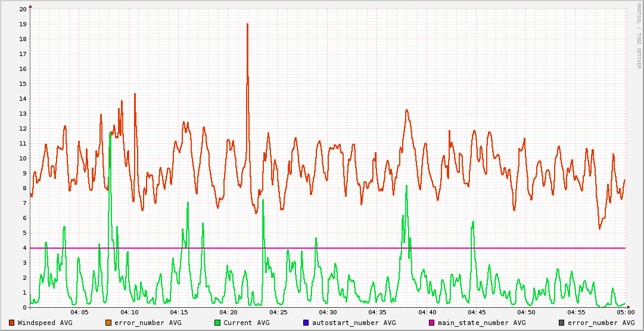Viewport: 644px width, 331px height.
Task: Select the 'error_number AVG' label beside gray swatch
Action: tap(601, 323)
